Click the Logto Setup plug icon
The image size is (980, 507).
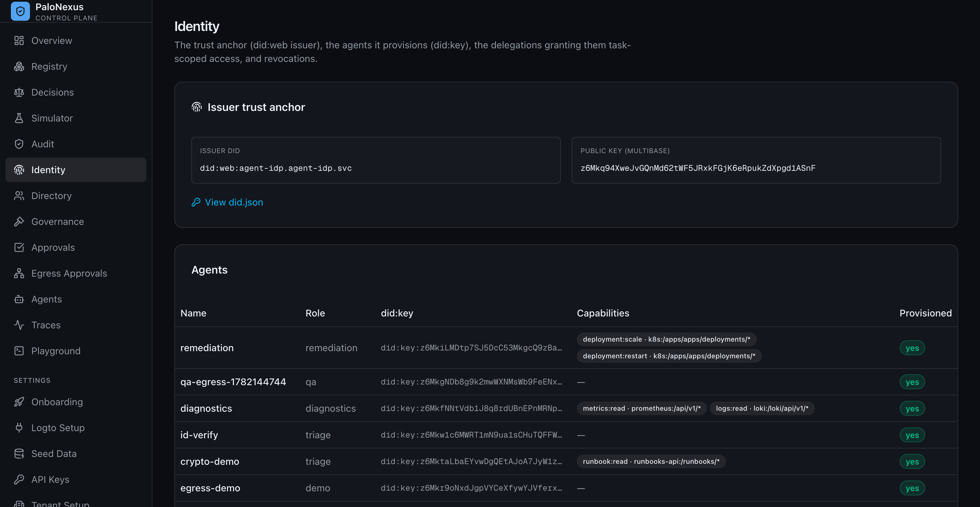coord(19,428)
